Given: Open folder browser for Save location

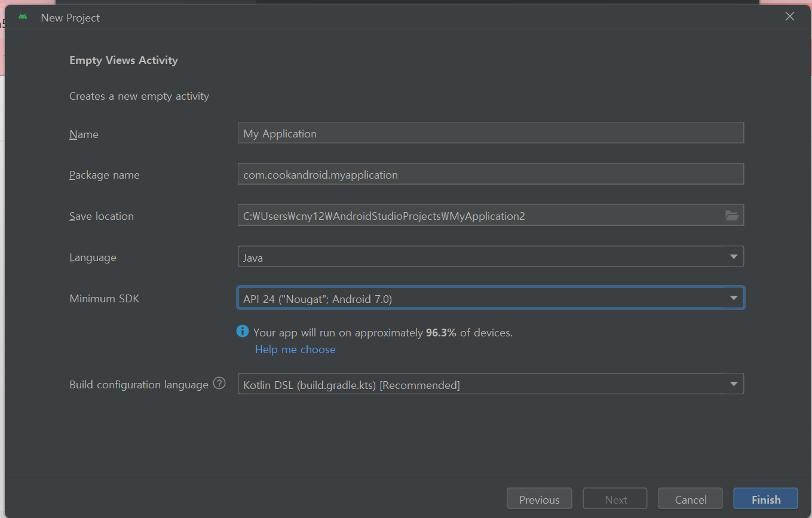Looking at the screenshot, I should (x=732, y=216).
